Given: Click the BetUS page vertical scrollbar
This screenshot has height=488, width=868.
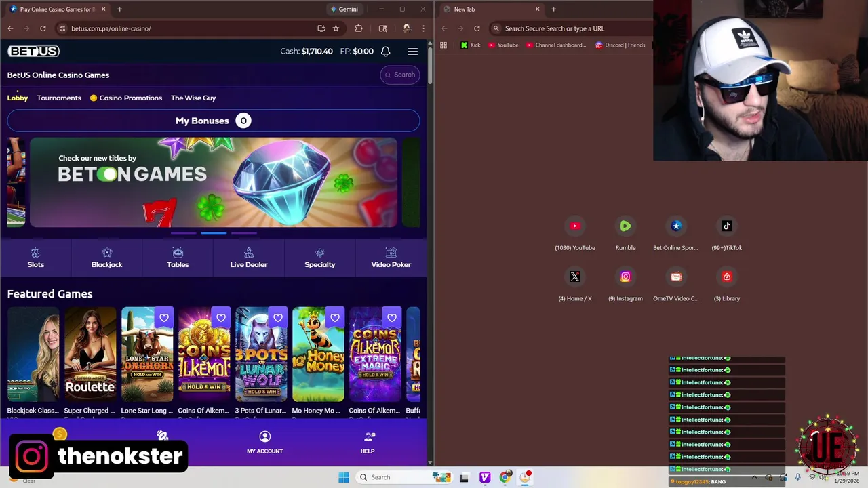Looking at the screenshot, I should click(x=430, y=64).
